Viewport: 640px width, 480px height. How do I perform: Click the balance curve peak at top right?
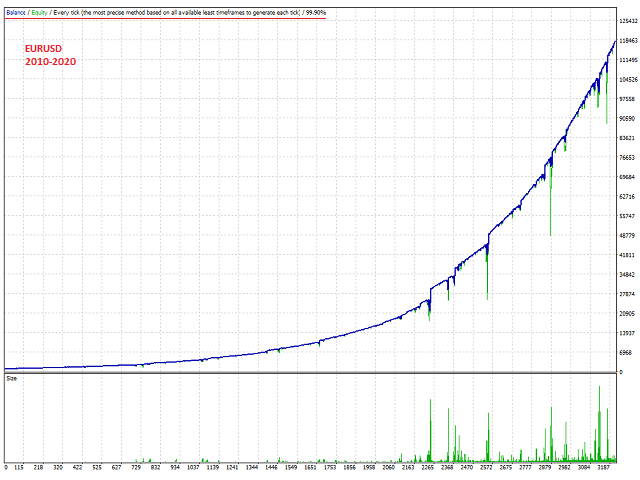pos(615,41)
